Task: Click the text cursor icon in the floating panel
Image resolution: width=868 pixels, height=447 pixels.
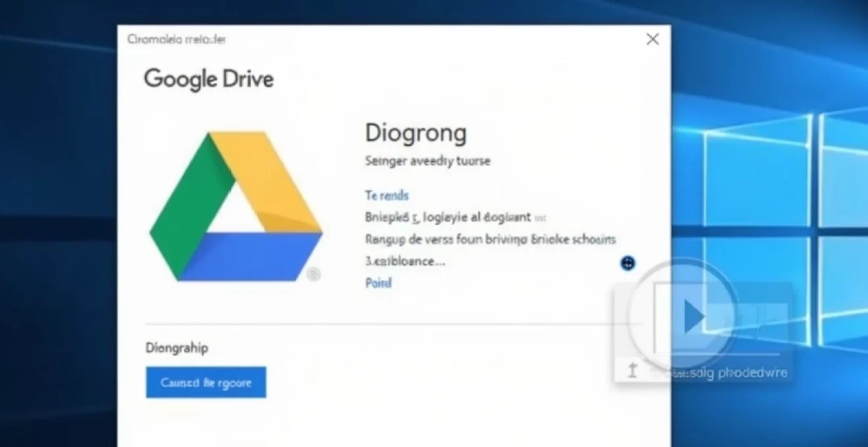Action: point(633,370)
